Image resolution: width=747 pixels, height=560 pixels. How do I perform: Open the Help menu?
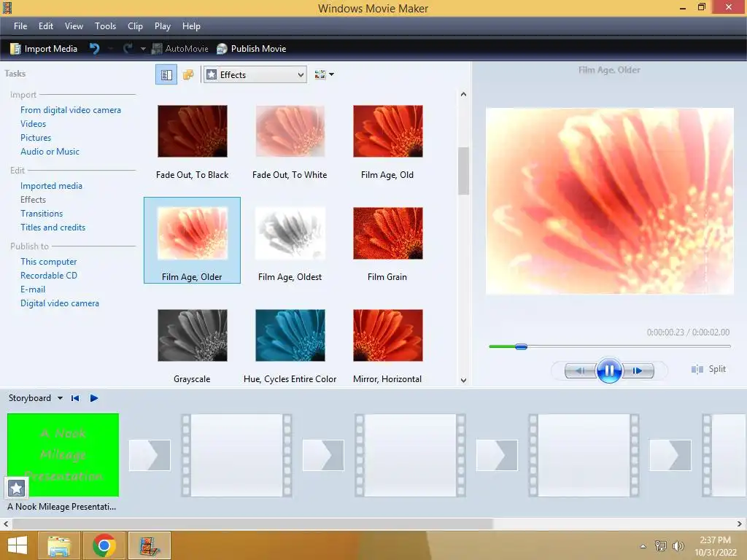point(191,26)
